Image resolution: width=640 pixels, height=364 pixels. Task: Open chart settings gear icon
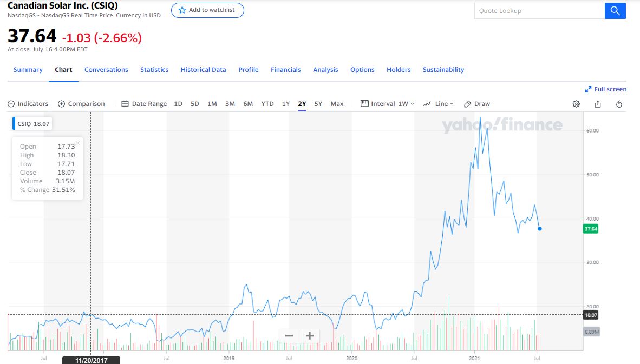[x=576, y=104]
